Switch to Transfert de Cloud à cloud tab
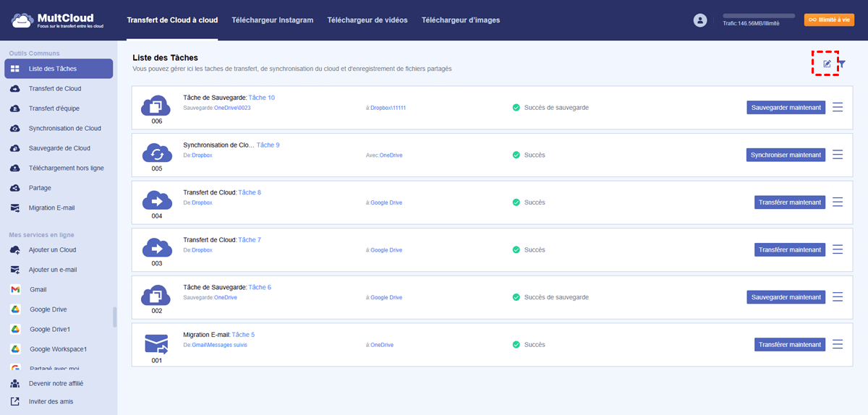The height and width of the screenshot is (415, 868). coord(172,20)
